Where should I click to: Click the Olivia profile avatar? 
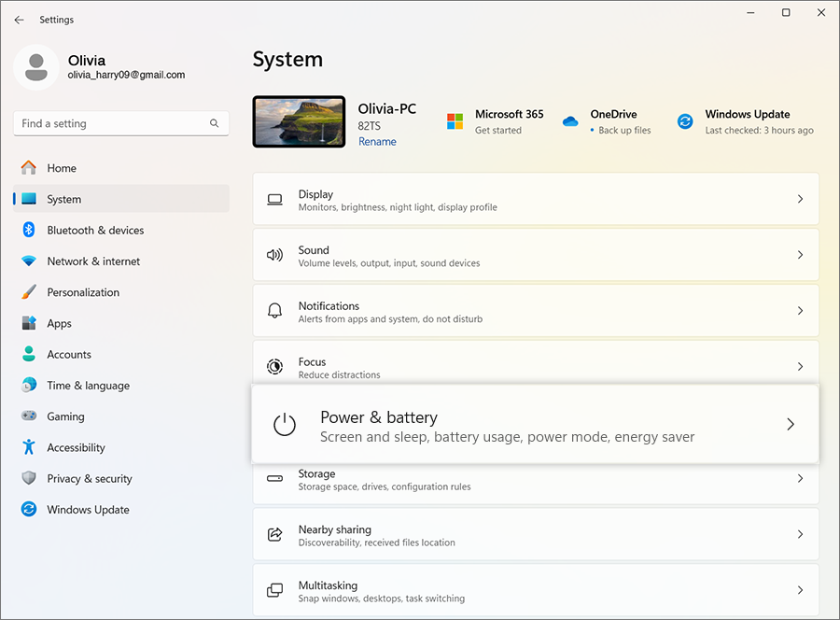coord(37,67)
